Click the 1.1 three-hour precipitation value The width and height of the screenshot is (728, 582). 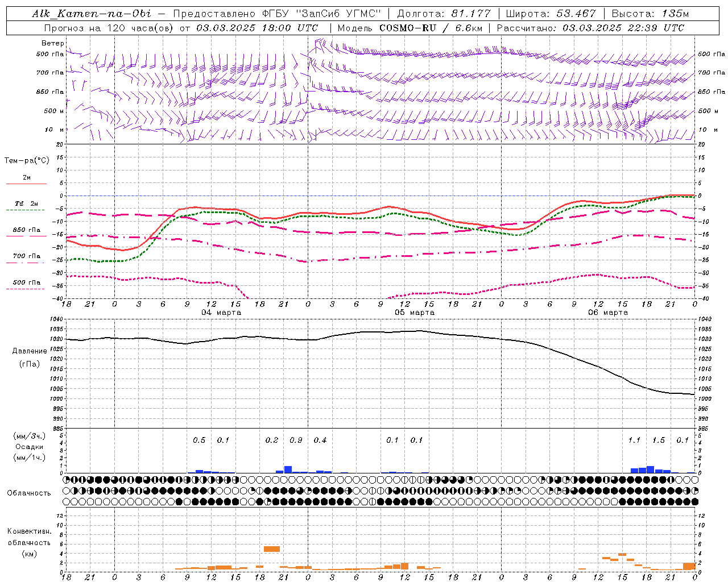634,440
